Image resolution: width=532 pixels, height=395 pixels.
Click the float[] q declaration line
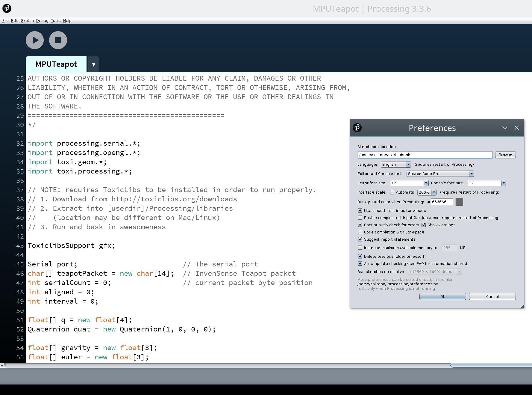click(80, 320)
